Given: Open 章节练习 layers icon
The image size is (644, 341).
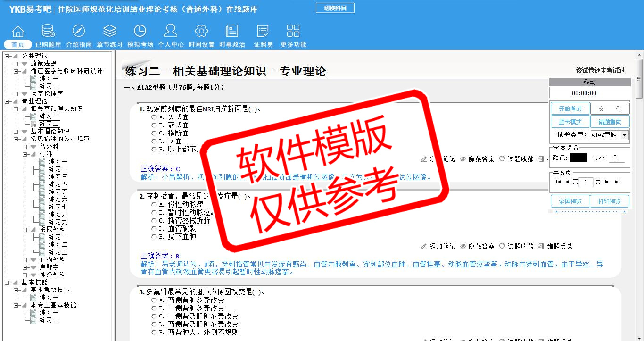Looking at the screenshot, I should (109, 32).
